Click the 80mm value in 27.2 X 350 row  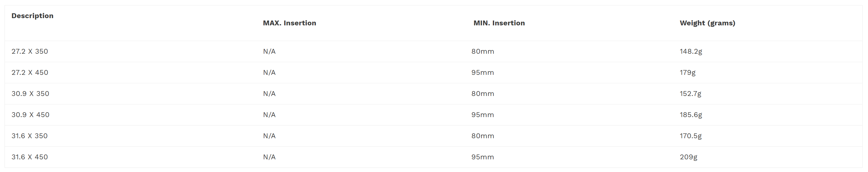pos(483,51)
